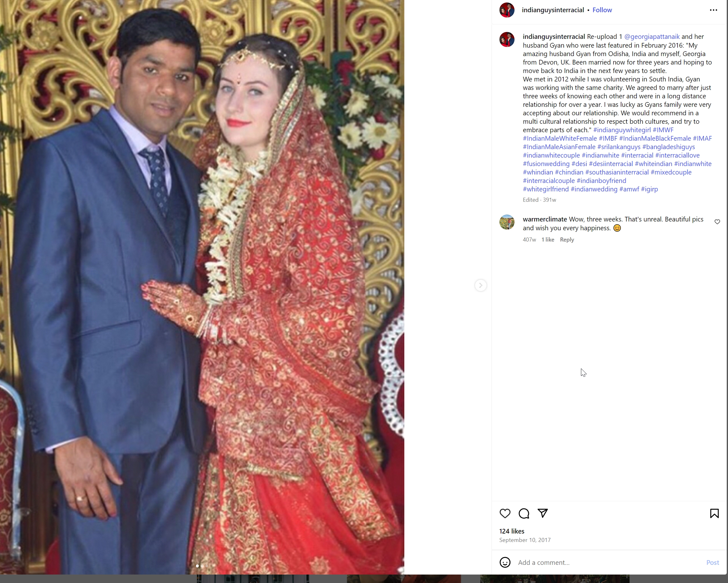The height and width of the screenshot is (583, 728).
Task: Open the emoji picker smiley icon
Action: [x=505, y=562]
